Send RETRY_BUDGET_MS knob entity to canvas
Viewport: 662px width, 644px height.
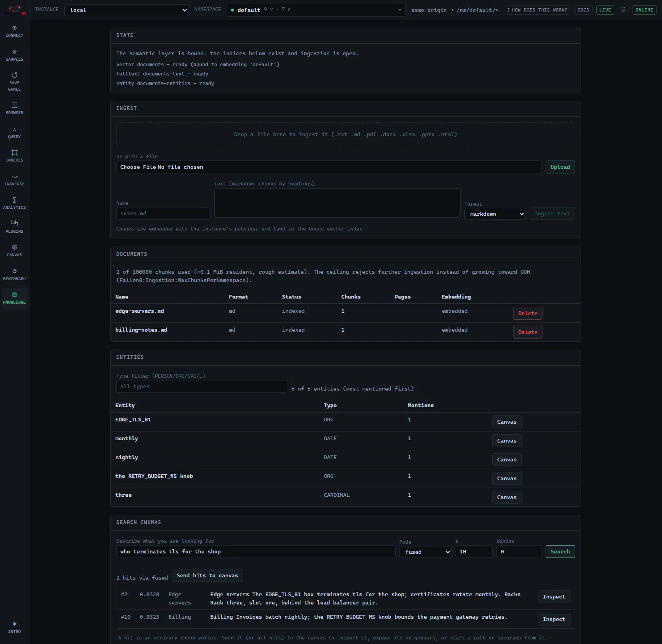pyautogui.click(x=507, y=478)
